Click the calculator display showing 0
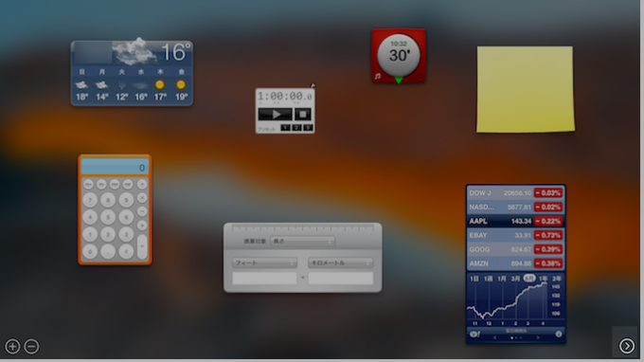Screen dimensions: 644x362 coord(115,167)
